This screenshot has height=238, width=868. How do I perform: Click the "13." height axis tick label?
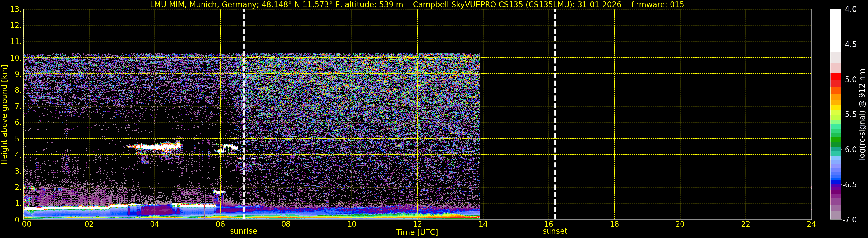coord(16,10)
